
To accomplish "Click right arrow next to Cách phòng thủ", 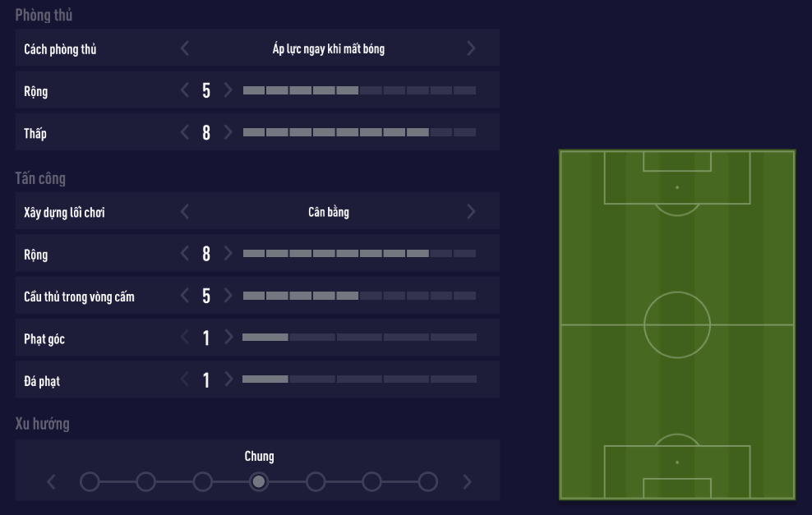I will pyautogui.click(x=471, y=48).
